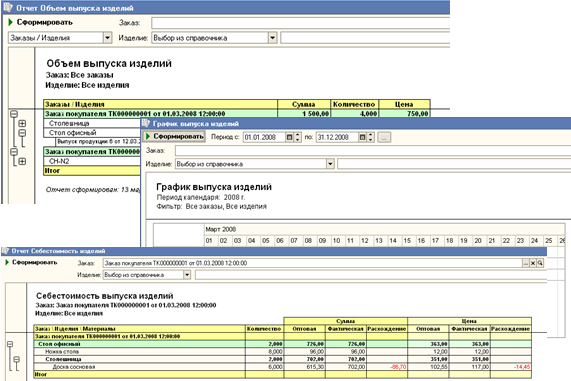Collapse the Столешница group in Себестоимость report
Screen dimensions: 571x381
tap(16, 360)
